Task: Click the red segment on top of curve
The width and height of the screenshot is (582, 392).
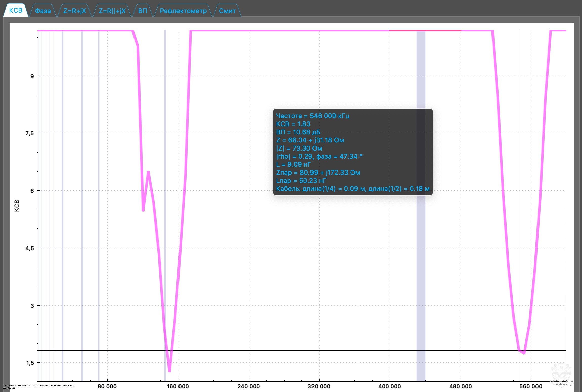Action: coord(425,30)
